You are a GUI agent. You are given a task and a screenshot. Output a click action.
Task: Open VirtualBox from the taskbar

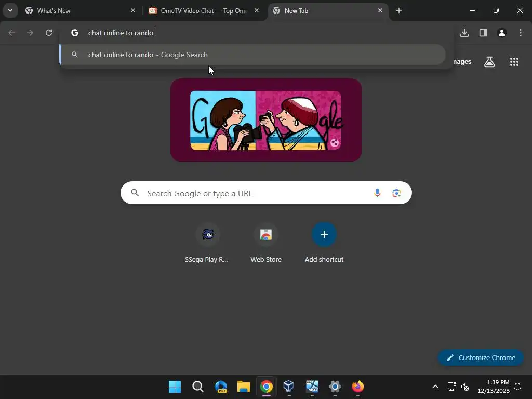coord(289,387)
